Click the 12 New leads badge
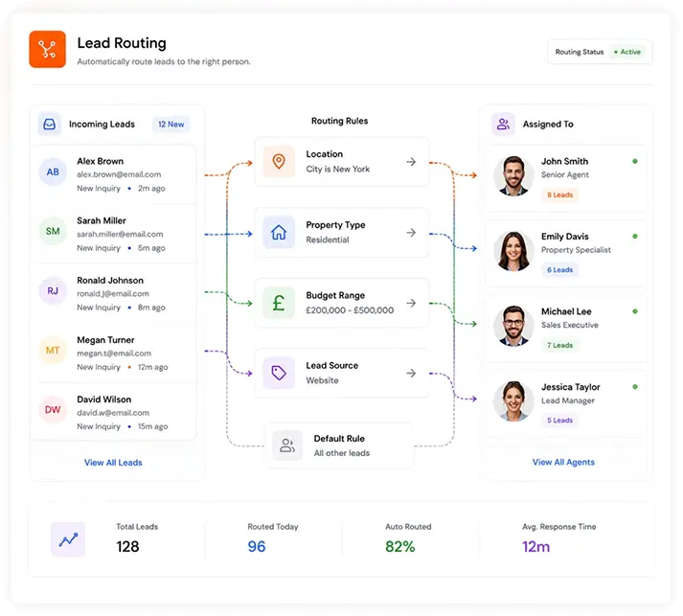This screenshot has width=683, height=616. [171, 125]
